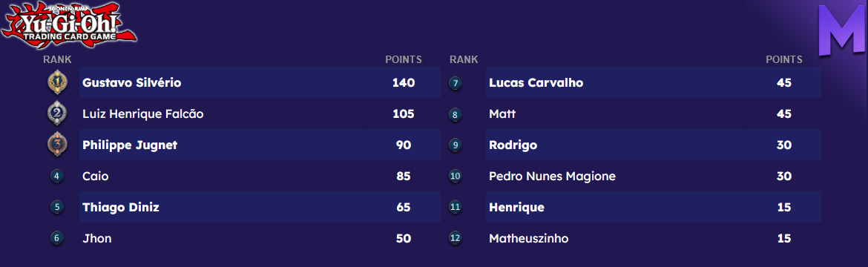Click the rank 10 circle badge
Viewport: 868px width, 267px height.
456,177
